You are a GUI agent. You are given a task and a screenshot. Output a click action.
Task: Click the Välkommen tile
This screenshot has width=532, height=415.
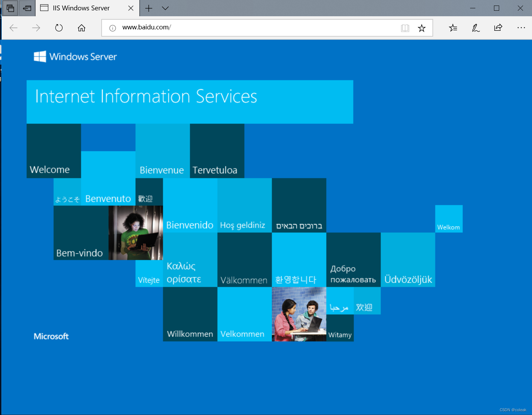pos(245,260)
